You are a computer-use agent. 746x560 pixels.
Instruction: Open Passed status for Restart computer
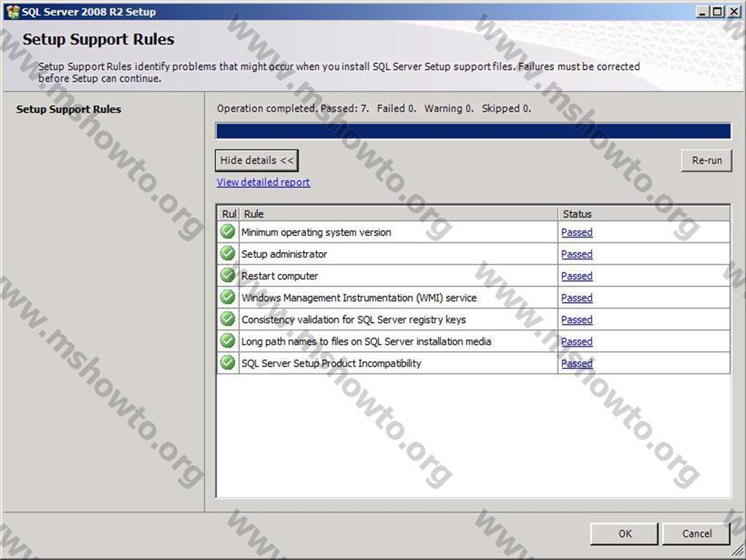point(577,276)
